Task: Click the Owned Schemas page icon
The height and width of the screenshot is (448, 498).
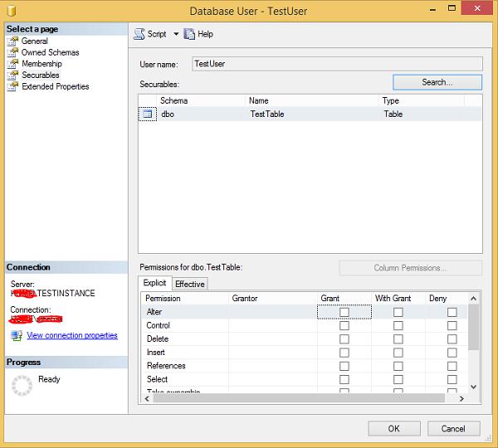Action: (x=12, y=52)
